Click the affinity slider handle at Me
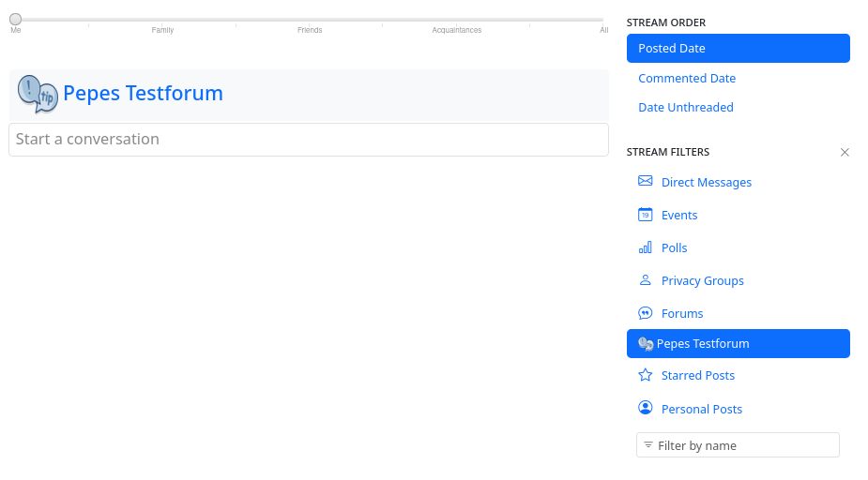 click(x=16, y=19)
